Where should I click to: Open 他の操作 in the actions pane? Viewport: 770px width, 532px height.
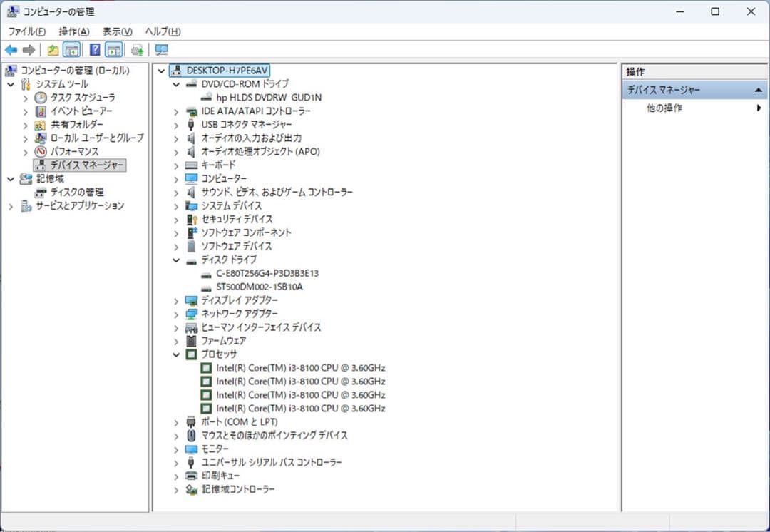[x=663, y=108]
